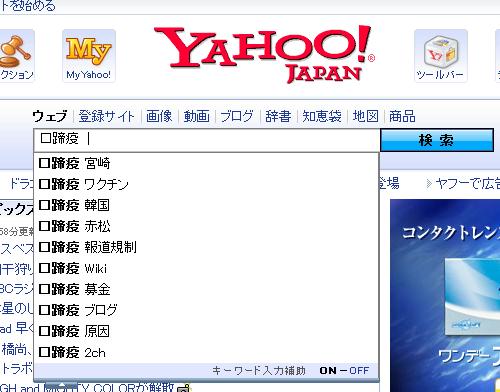Open the My Yahoo! icon
The height and width of the screenshot is (392, 500).
click(89, 55)
